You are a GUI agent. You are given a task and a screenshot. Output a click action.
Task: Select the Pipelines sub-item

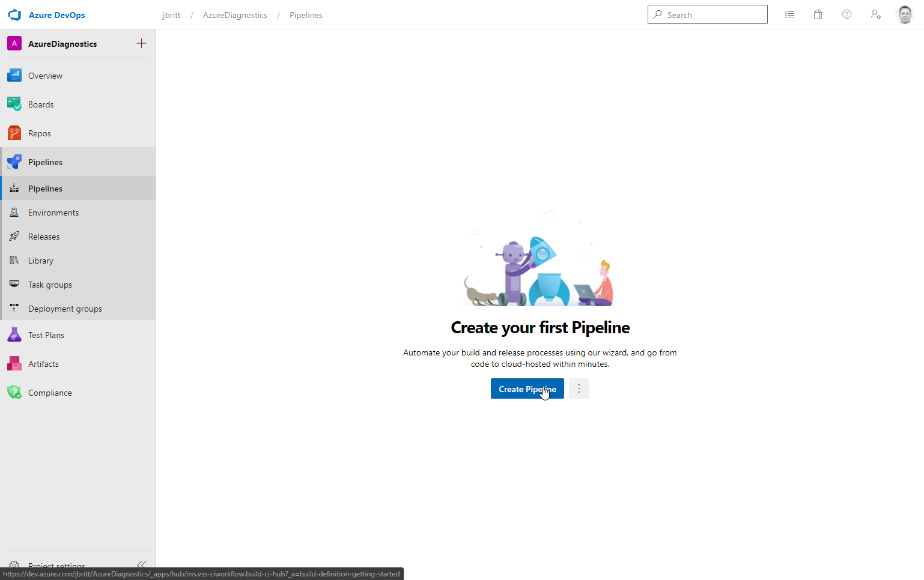78,189
